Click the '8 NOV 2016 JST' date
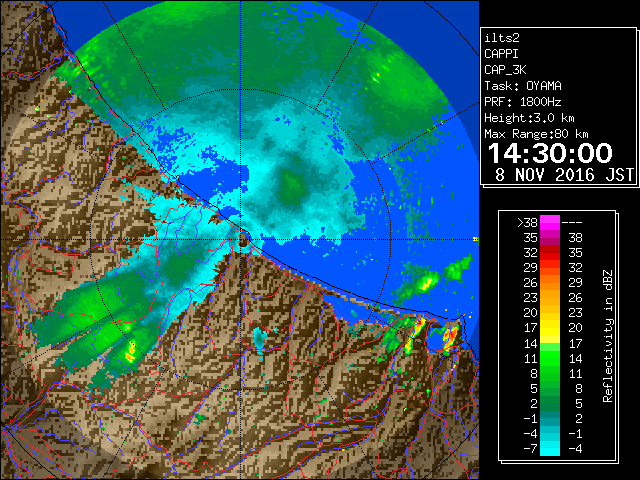 tap(564, 175)
